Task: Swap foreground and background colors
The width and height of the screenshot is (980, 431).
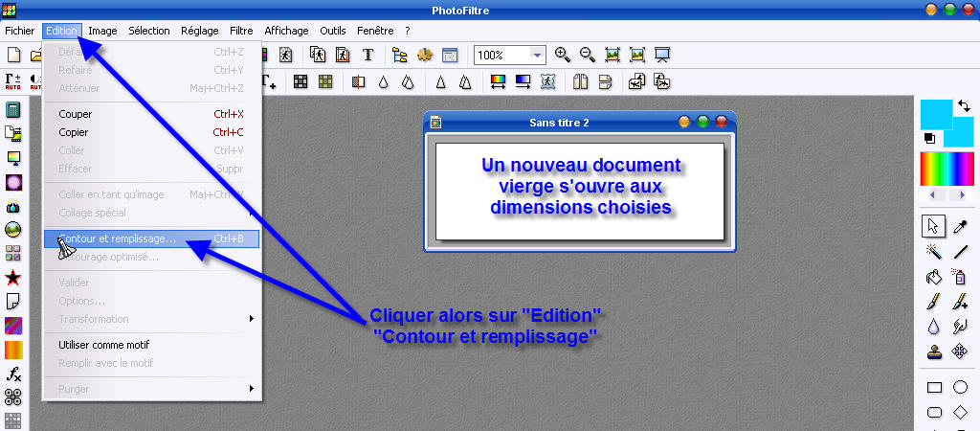Action: point(964,105)
